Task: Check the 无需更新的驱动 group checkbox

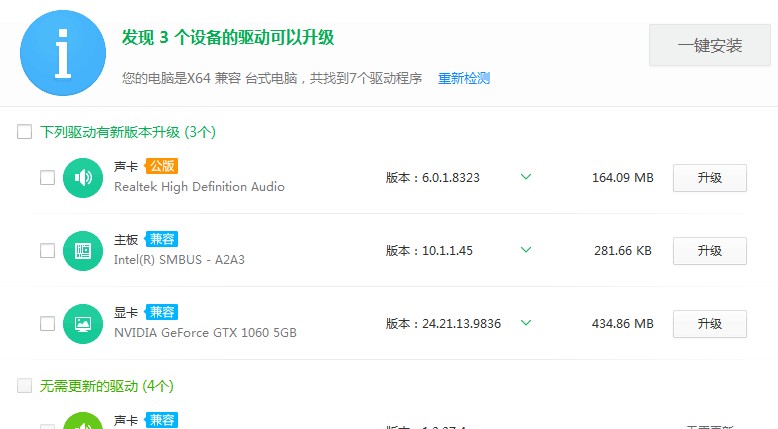Action: click(25, 386)
